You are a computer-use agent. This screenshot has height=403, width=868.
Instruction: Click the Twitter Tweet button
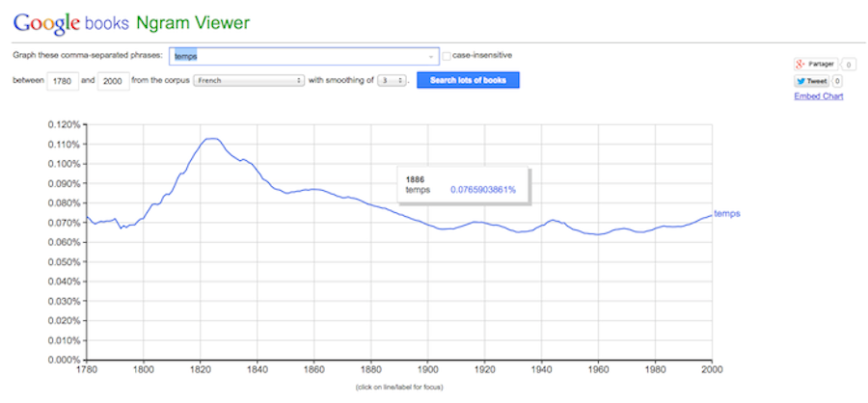pos(811,81)
